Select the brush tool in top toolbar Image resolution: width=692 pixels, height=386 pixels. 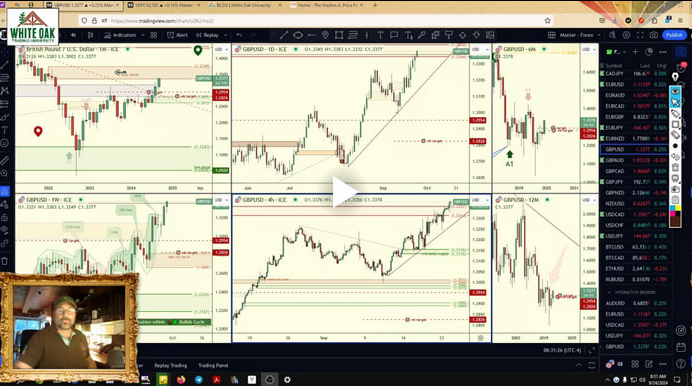(421, 35)
